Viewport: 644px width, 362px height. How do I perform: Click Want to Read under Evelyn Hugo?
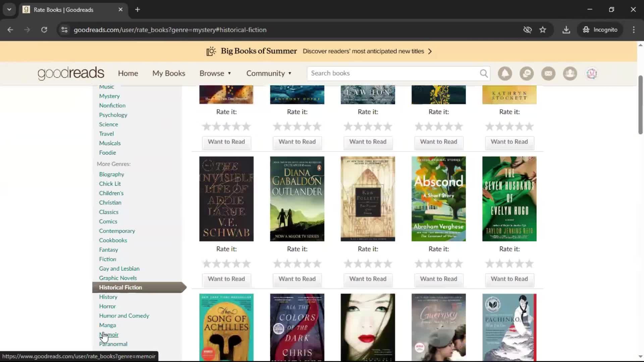(x=509, y=279)
